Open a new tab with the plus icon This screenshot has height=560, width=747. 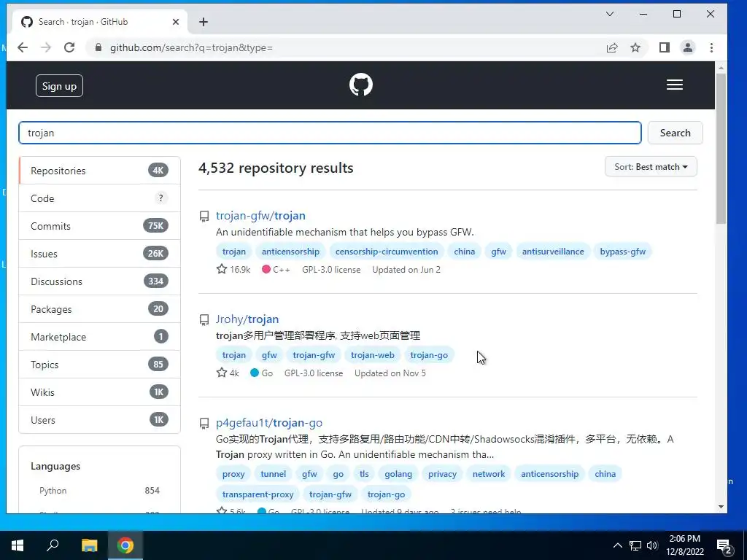click(204, 22)
